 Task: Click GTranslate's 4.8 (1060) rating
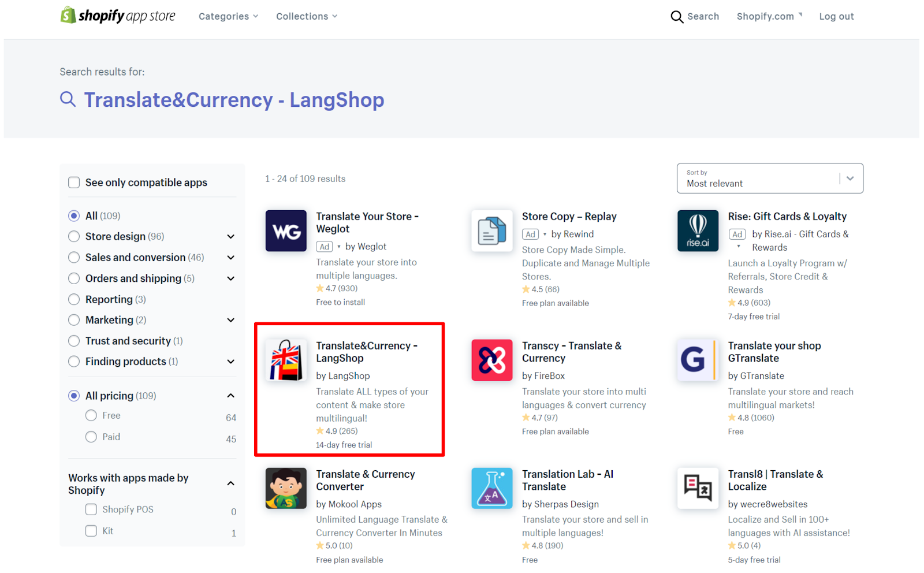click(x=751, y=418)
